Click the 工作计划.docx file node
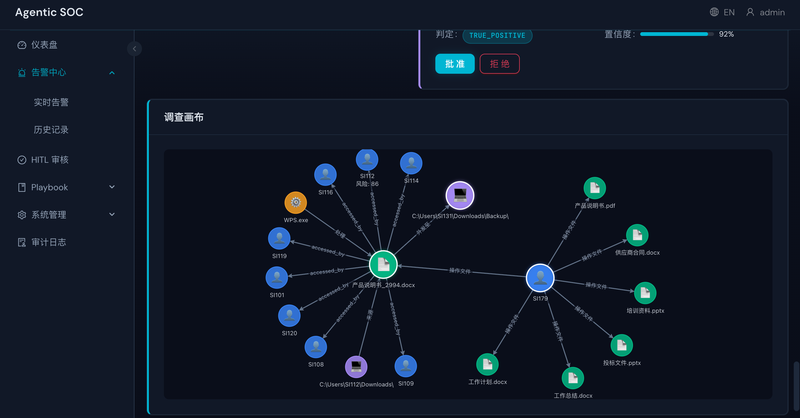The height and width of the screenshot is (418, 800). [x=487, y=364]
